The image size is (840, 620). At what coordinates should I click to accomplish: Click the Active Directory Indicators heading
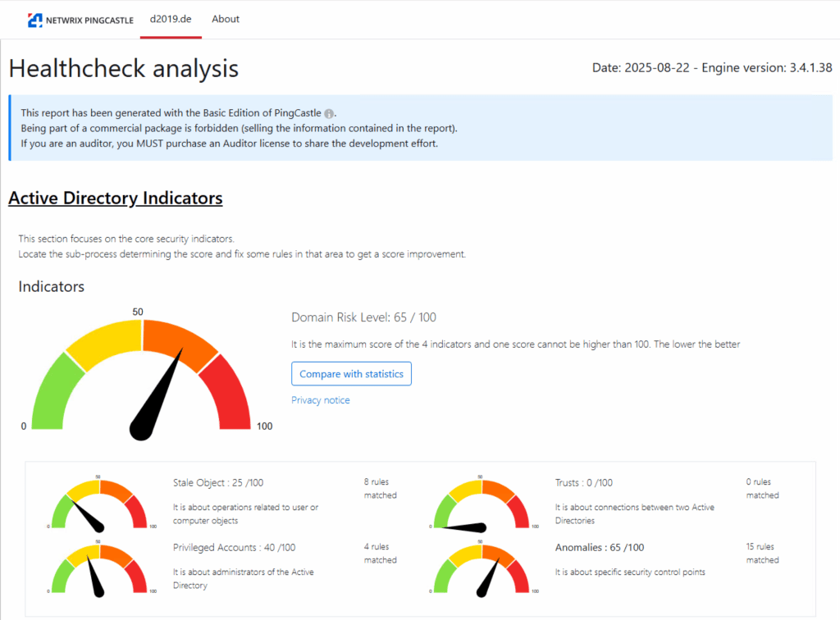pyautogui.click(x=115, y=198)
